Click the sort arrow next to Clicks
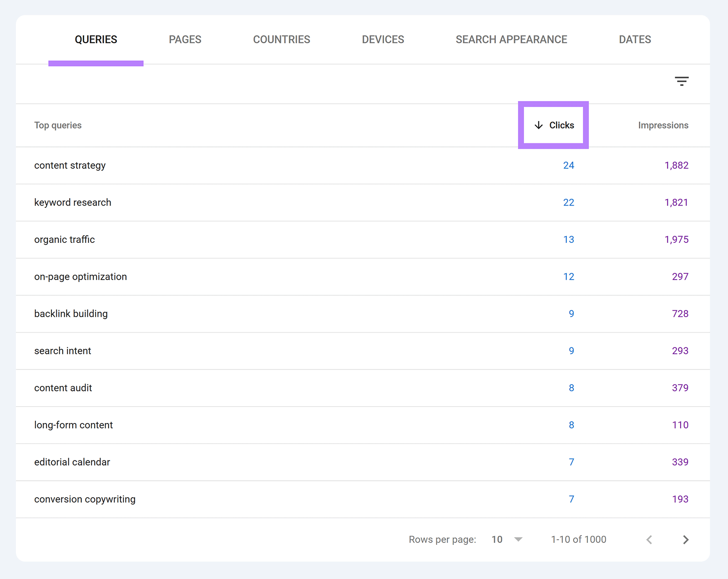The height and width of the screenshot is (579, 728). (x=539, y=125)
